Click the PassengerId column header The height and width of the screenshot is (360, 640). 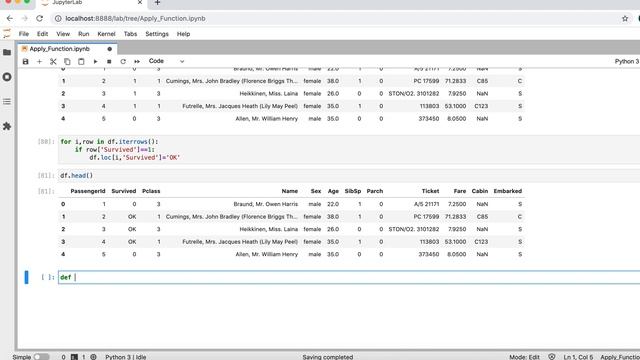coord(88,191)
